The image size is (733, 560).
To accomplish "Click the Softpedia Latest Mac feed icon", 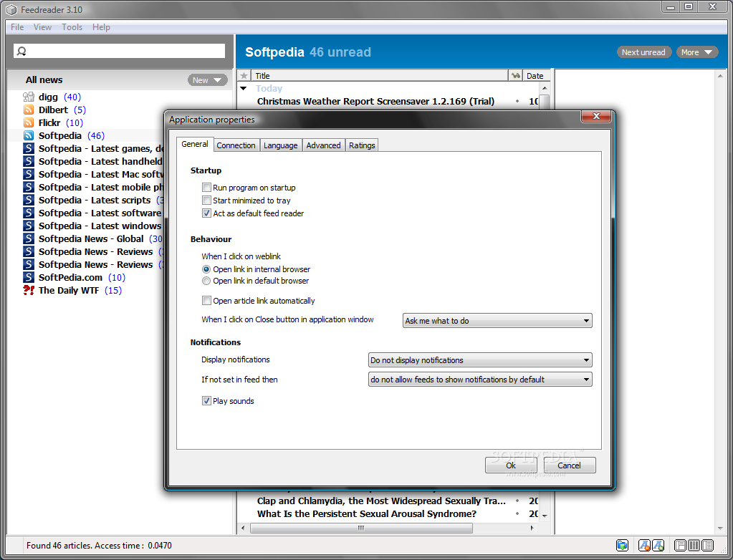I will click(x=29, y=174).
